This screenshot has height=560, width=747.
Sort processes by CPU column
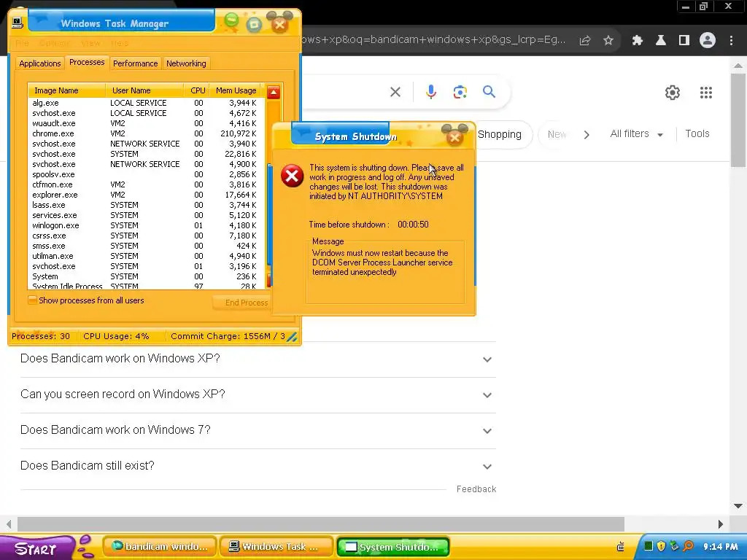click(x=198, y=90)
